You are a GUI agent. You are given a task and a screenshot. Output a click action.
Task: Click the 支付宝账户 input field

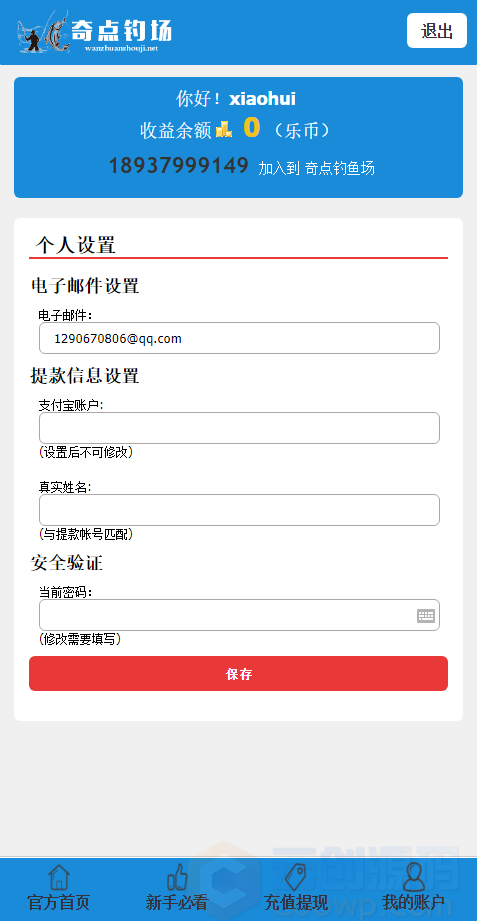(x=239, y=428)
